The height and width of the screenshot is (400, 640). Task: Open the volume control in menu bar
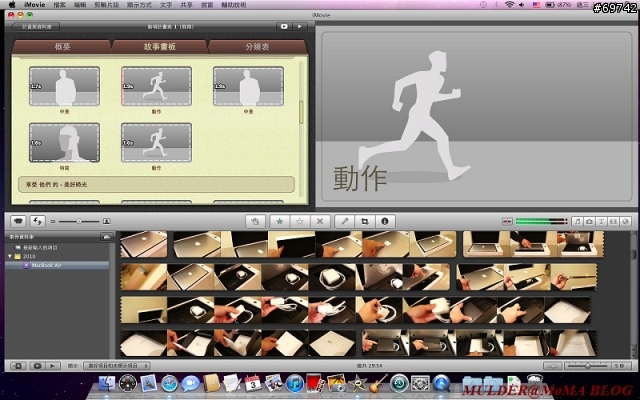(x=522, y=5)
